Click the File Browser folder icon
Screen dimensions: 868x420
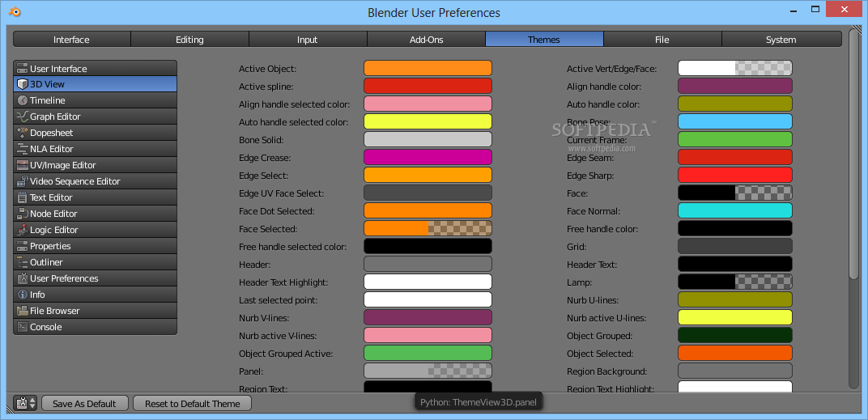[x=22, y=311]
